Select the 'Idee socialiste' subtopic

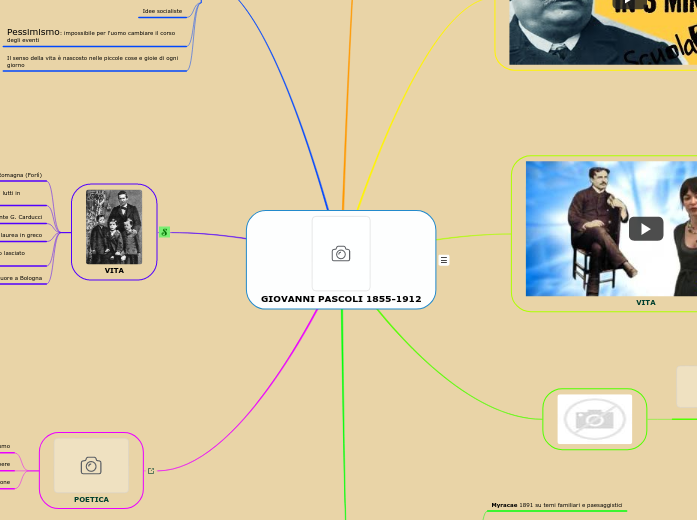point(162,11)
